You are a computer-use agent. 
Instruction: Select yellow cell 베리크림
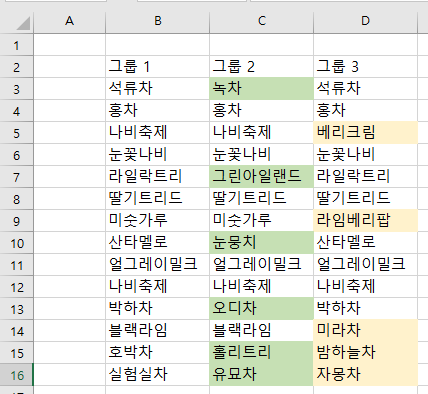pos(365,133)
